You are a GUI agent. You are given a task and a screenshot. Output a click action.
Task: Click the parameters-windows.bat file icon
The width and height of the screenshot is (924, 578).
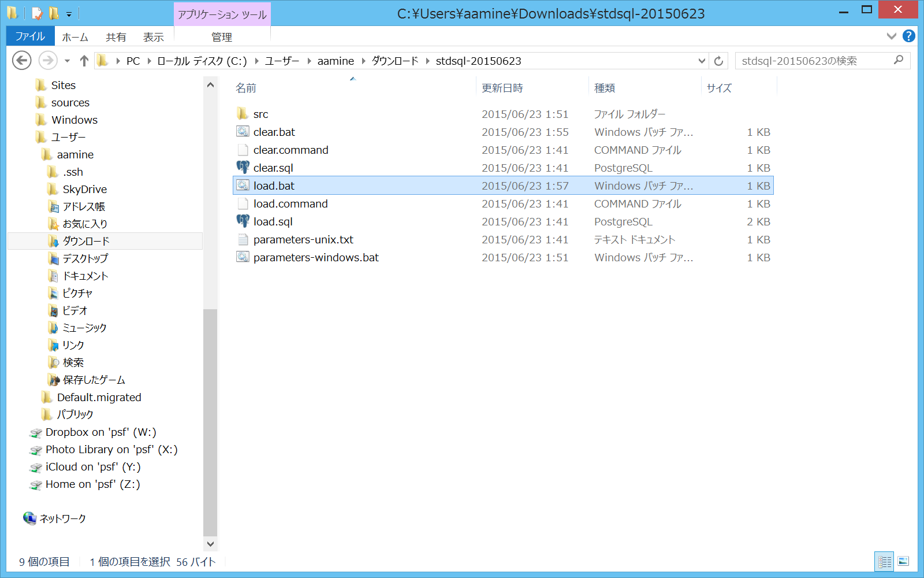coord(243,257)
